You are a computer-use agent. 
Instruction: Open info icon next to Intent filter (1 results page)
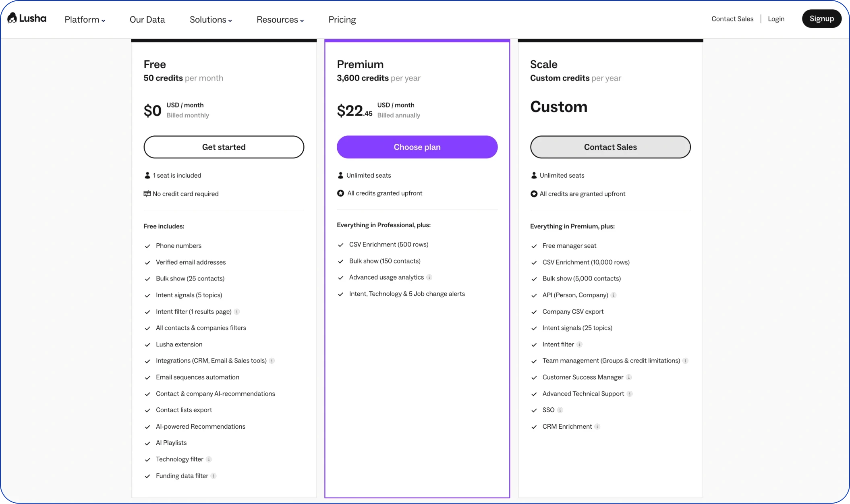(x=237, y=312)
